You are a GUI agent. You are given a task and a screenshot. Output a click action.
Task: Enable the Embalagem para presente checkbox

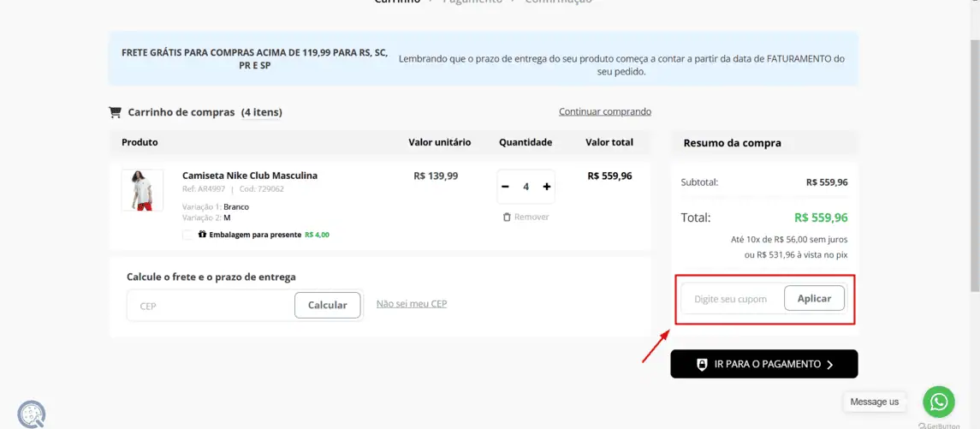pyautogui.click(x=187, y=235)
